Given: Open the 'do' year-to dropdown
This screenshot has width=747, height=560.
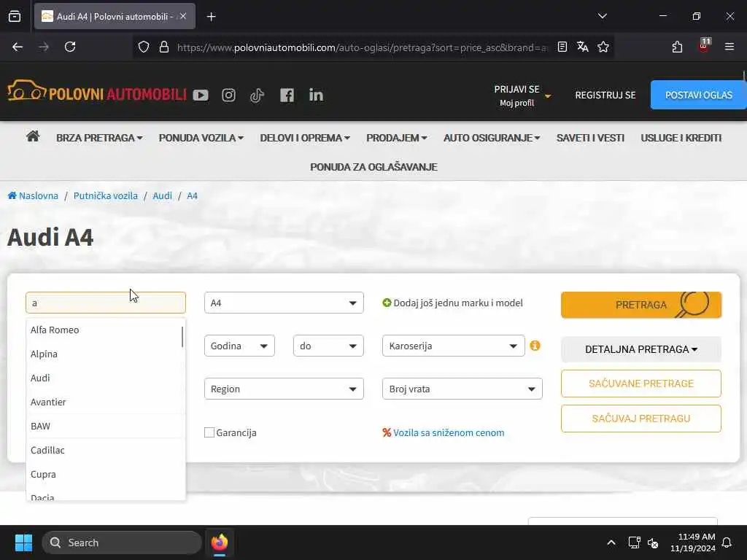Looking at the screenshot, I should [x=328, y=346].
